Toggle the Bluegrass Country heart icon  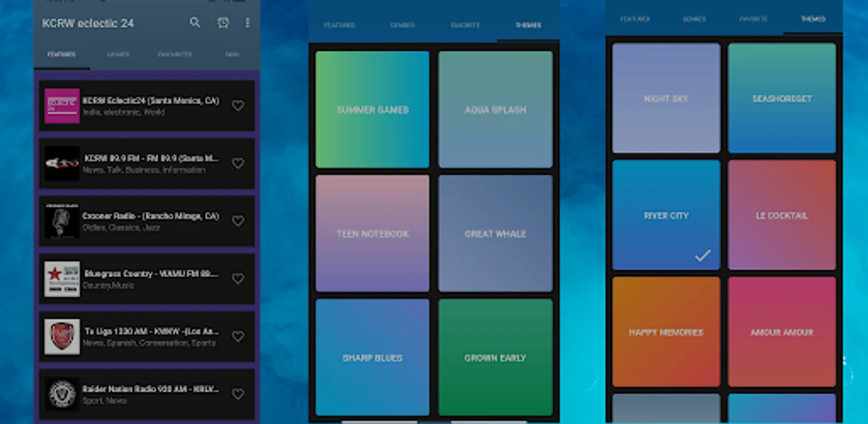click(238, 279)
